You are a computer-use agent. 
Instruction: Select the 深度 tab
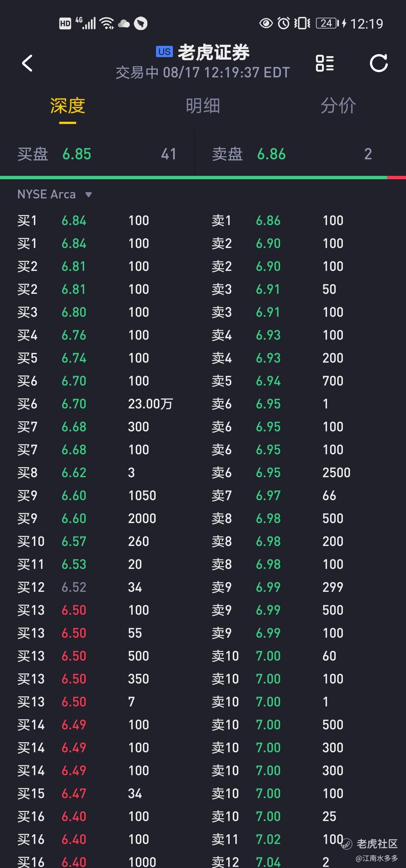68,106
